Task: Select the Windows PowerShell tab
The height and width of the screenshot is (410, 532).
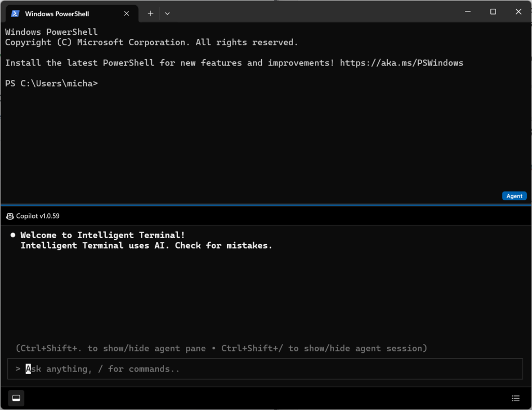Action: [x=72, y=13]
